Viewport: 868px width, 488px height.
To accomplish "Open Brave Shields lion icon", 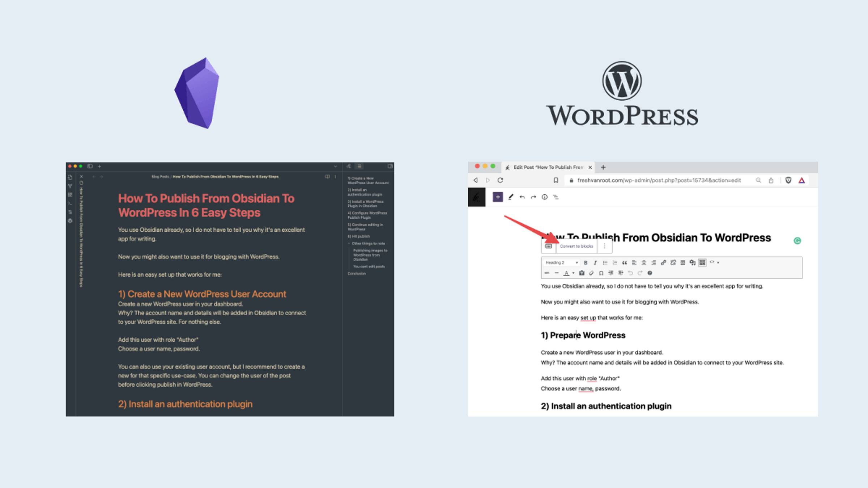I will coord(788,180).
